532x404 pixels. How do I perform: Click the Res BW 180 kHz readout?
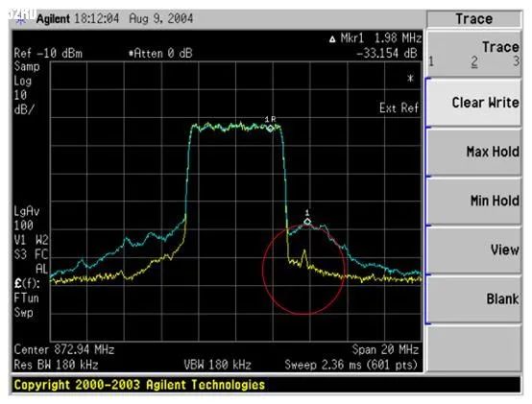(56, 365)
